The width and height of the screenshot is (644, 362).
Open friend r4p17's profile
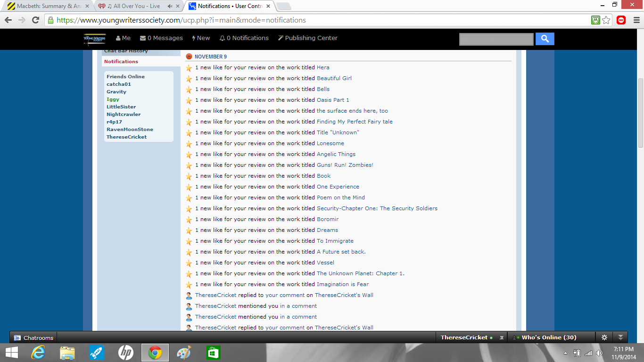[114, 122]
